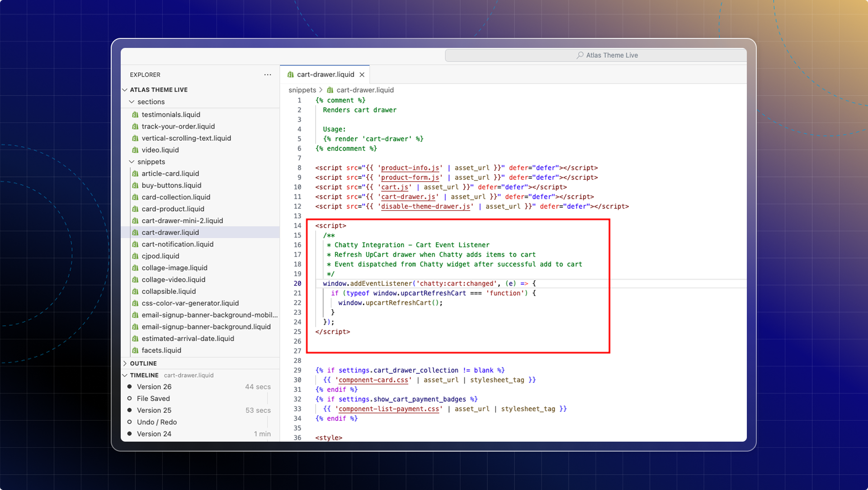Click Shopify icon beside testimonials.liquid
This screenshot has height=490, width=868.
coord(135,115)
